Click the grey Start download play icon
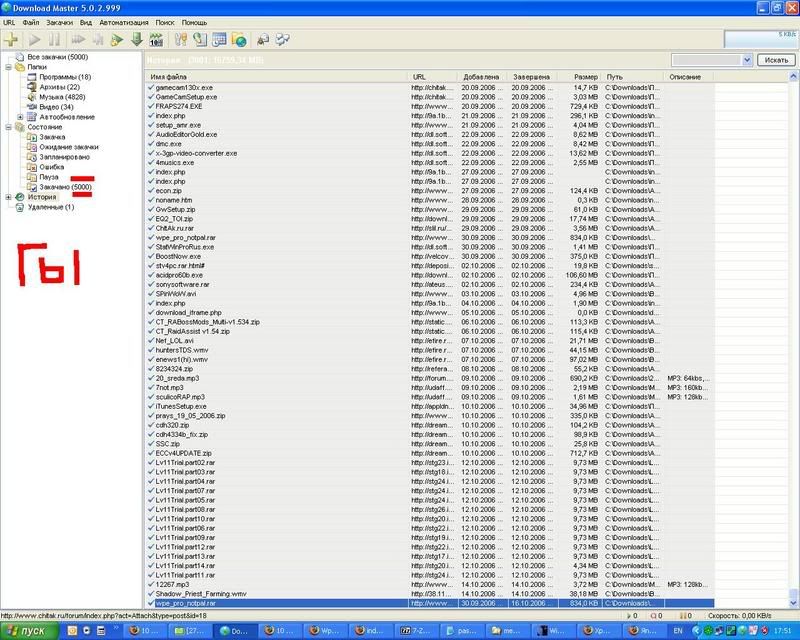The height and width of the screenshot is (640, 800). [x=35, y=39]
